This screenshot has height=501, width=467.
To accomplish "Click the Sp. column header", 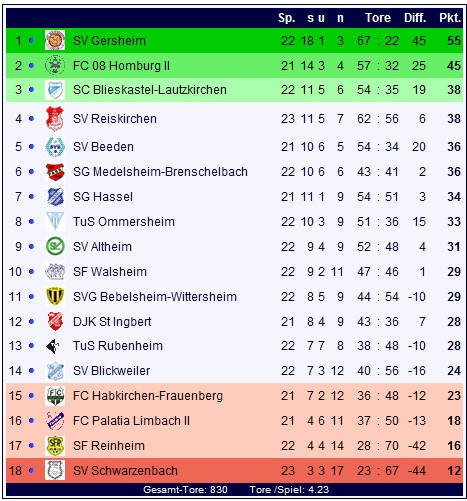I will [287, 18].
